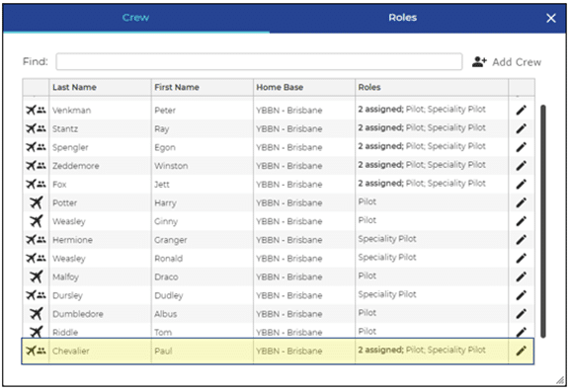Open edit pencil for Fox

(x=521, y=185)
